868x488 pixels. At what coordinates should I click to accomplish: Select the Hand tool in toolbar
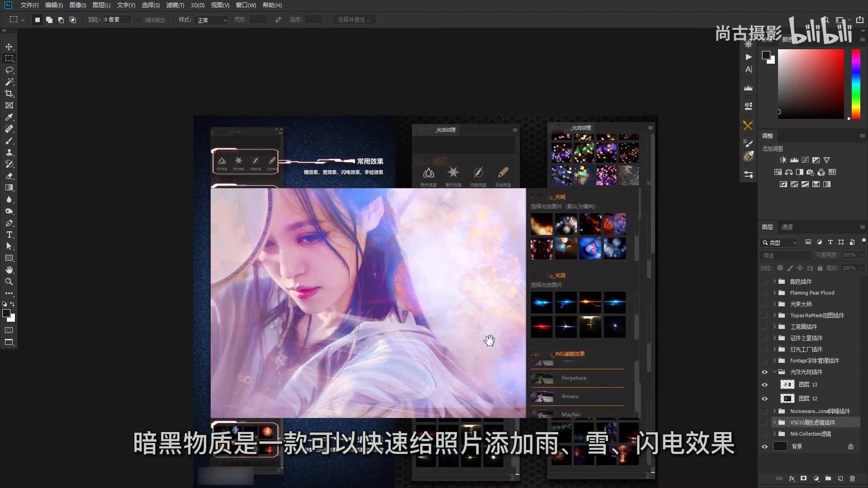(9, 270)
